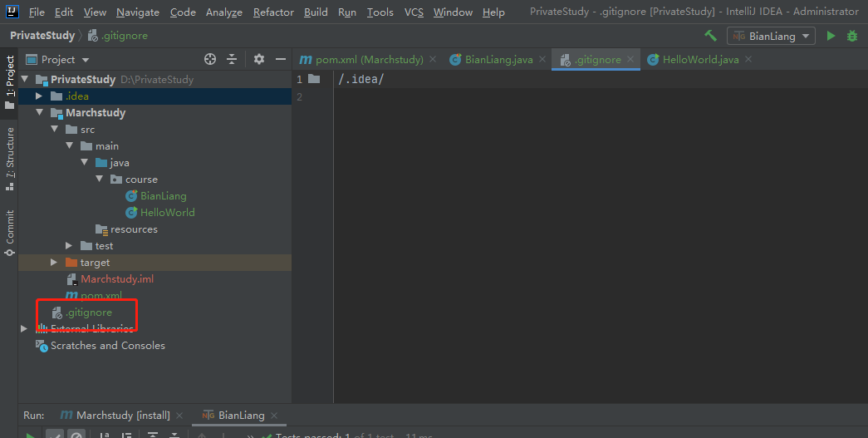
Task: Expand the .idea folder
Action: coord(39,96)
